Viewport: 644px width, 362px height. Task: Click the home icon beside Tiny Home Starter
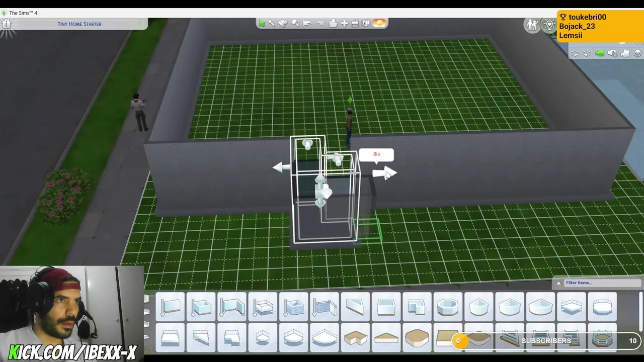pyautogui.click(x=7, y=24)
